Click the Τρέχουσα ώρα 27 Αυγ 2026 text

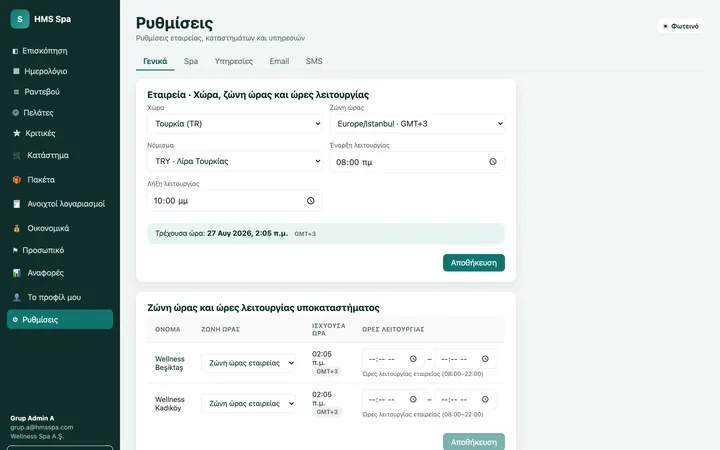click(222, 233)
